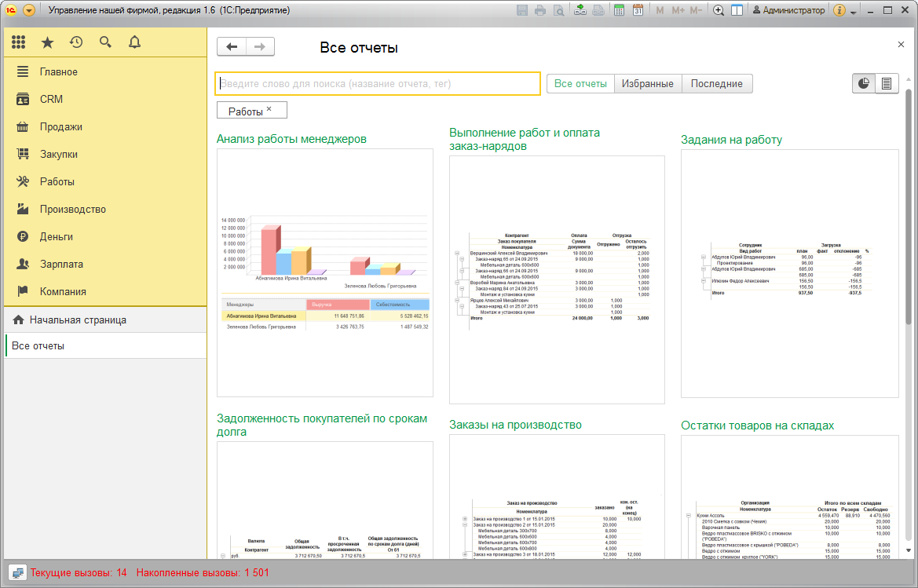Go forward with the right arrow
Image resolution: width=918 pixels, height=588 pixels.
coord(260,47)
